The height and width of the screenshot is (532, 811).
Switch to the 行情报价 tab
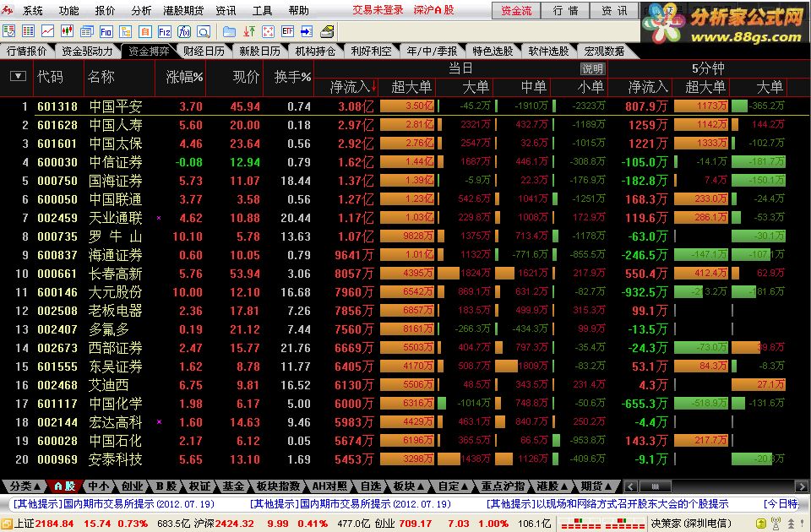click(26, 51)
